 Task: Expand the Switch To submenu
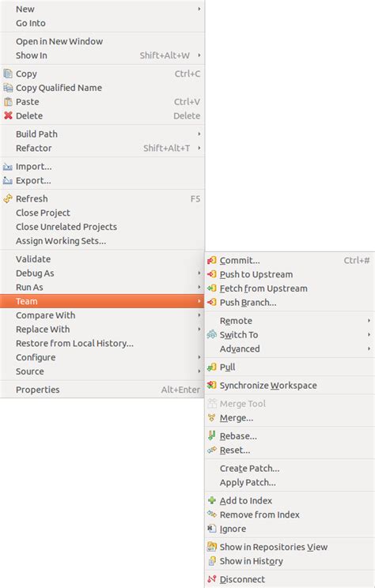click(x=290, y=334)
